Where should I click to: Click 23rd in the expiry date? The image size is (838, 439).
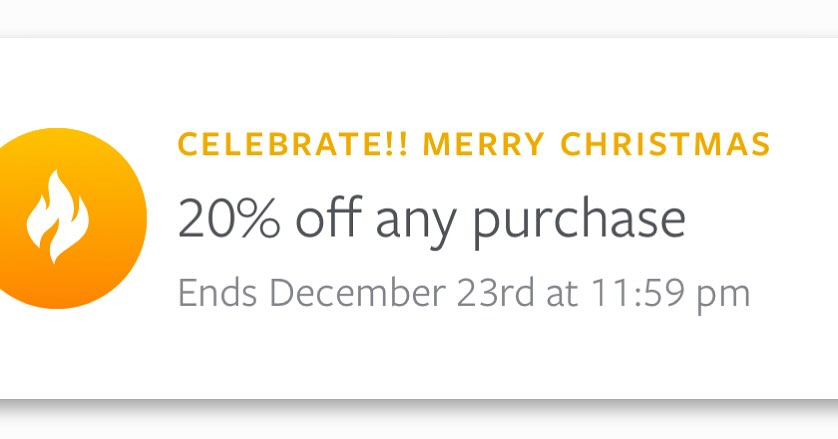tap(495, 292)
